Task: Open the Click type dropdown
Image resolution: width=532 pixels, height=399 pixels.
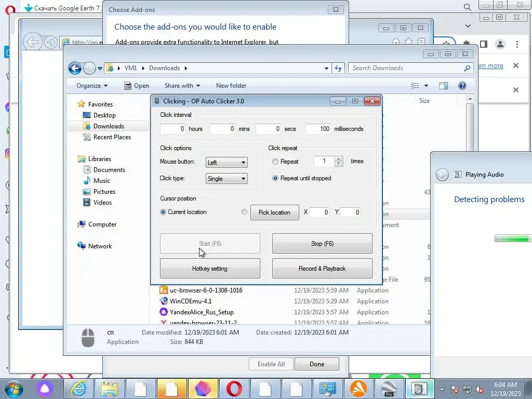Action: (x=227, y=179)
